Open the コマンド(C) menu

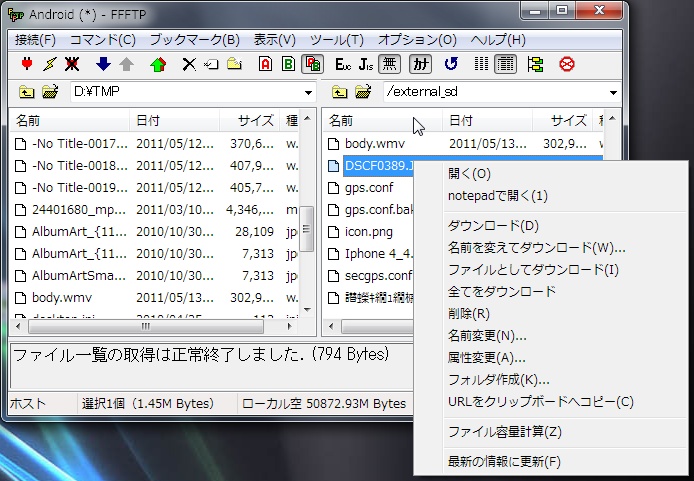click(103, 40)
